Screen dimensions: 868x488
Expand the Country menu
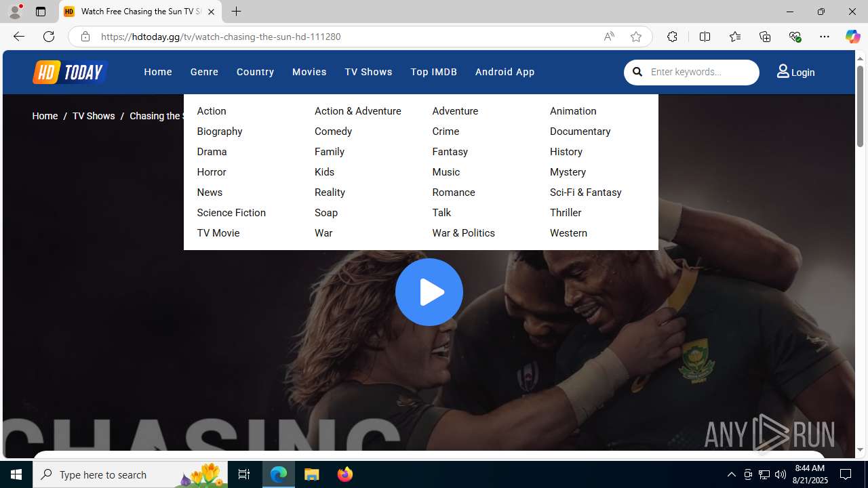pos(255,72)
